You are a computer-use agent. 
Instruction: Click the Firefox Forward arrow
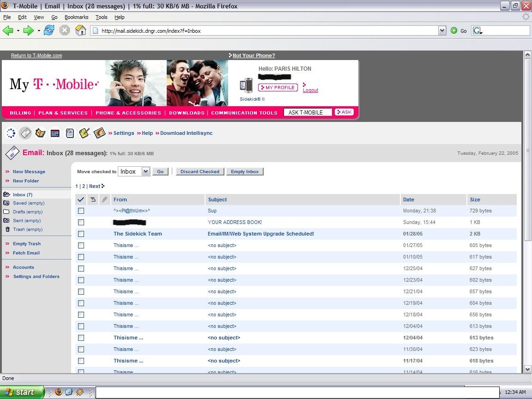28,30
